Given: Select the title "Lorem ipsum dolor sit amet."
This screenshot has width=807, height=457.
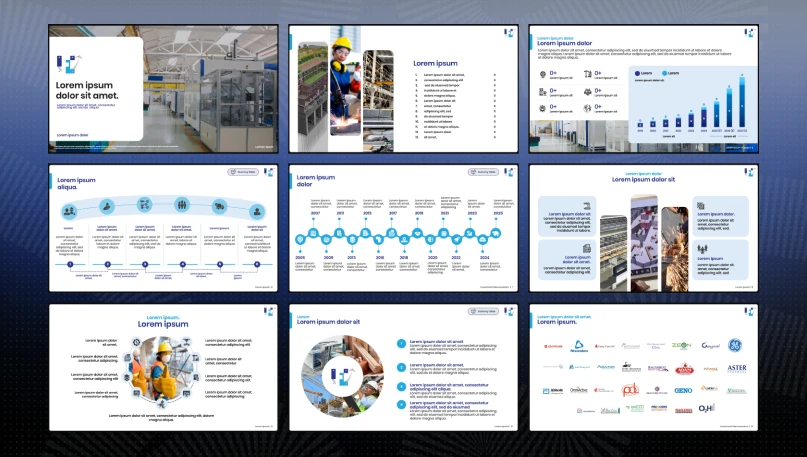Looking at the screenshot, I should point(87,90).
